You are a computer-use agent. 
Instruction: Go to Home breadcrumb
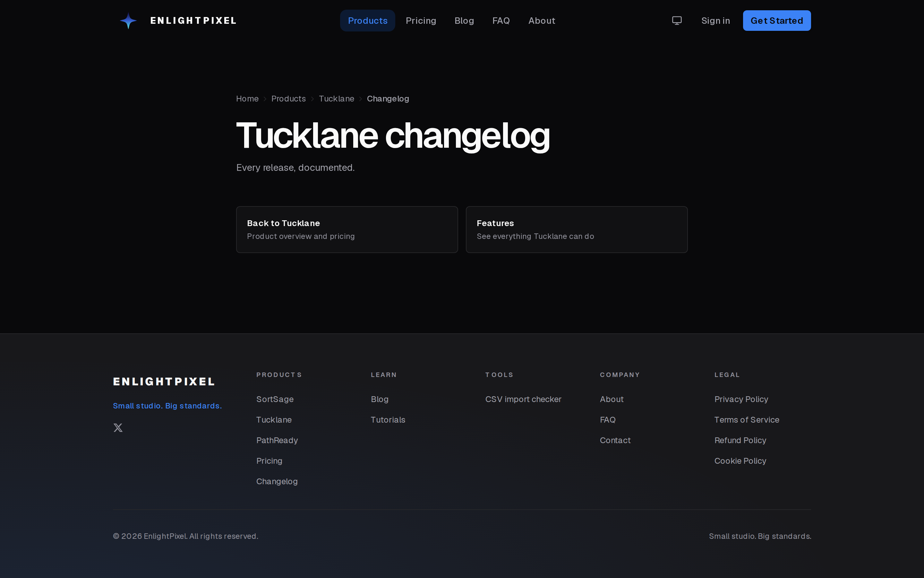(x=247, y=99)
